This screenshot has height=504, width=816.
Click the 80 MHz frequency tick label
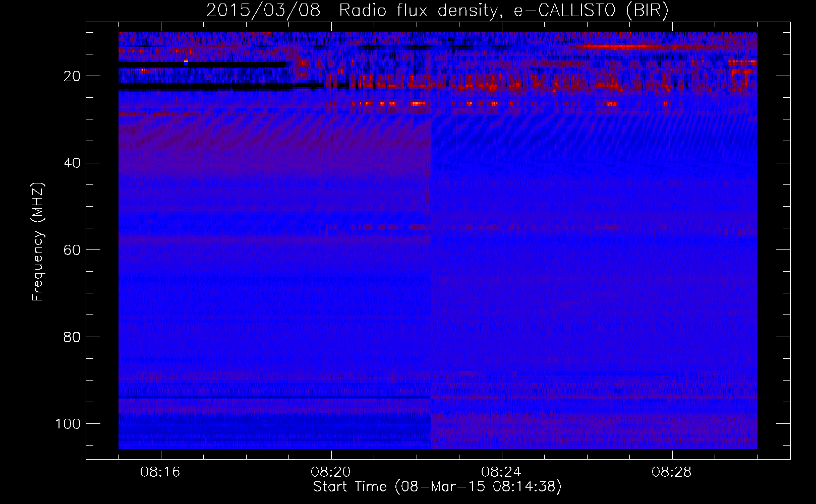pyautogui.click(x=72, y=337)
